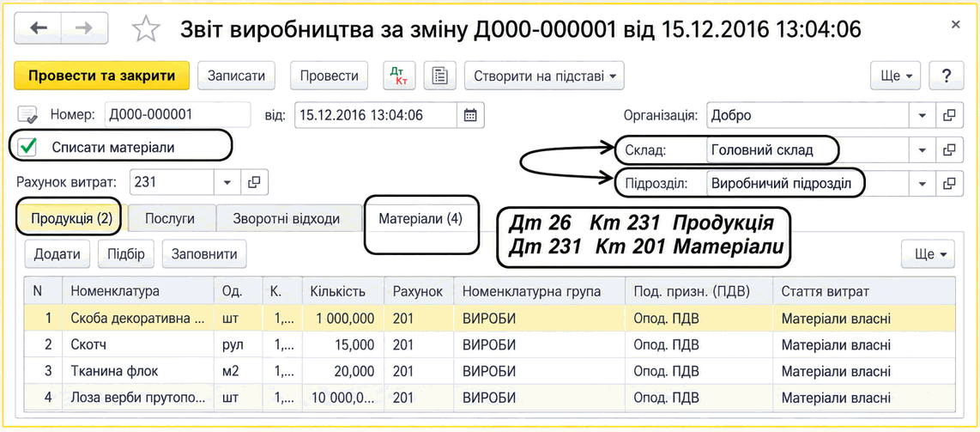Sort by Кількість column header

(343, 291)
